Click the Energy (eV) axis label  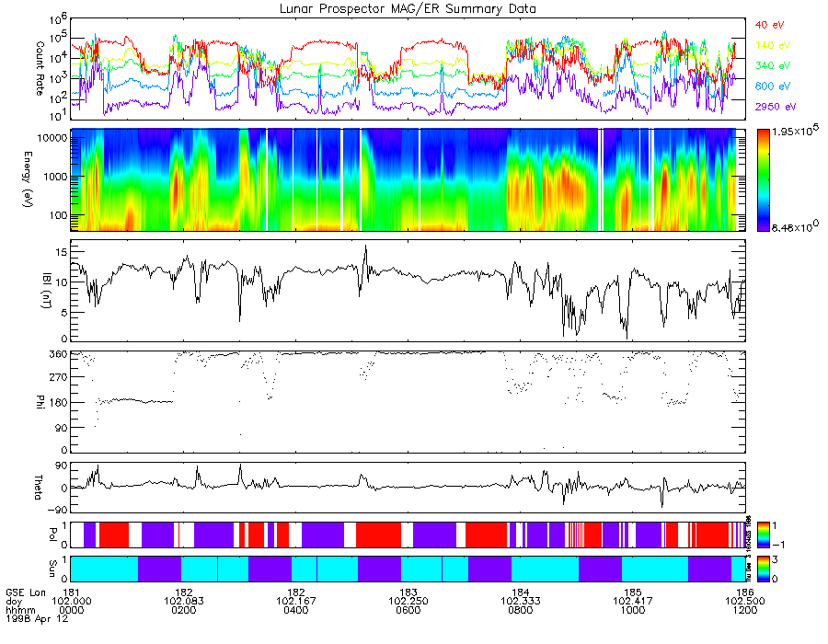pyautogui.click(x=27, y=179)
